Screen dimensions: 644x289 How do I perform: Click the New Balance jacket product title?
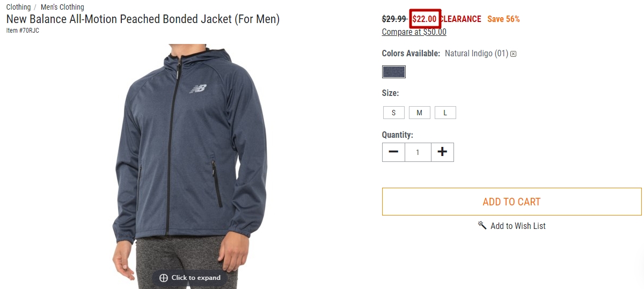(x=143, y=19)
